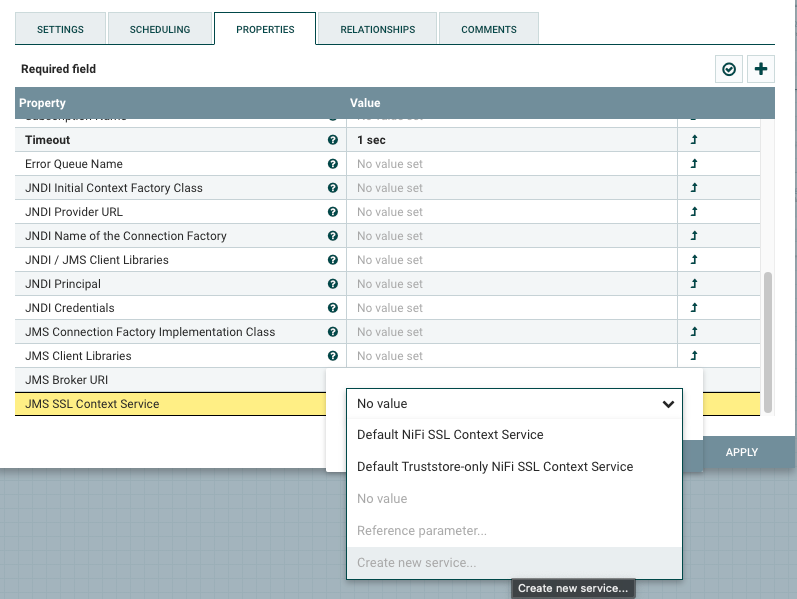
Task: Click help icon next to Timeout property
Action: (x=333, y=140)
